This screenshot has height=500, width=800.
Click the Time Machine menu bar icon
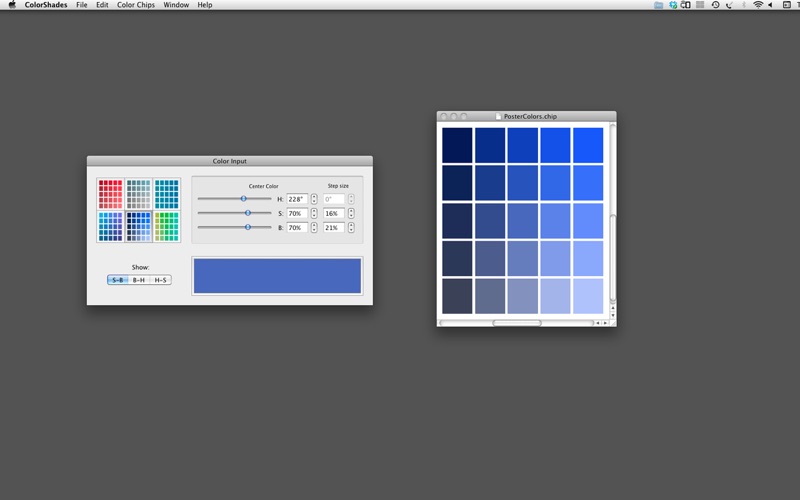715,5
